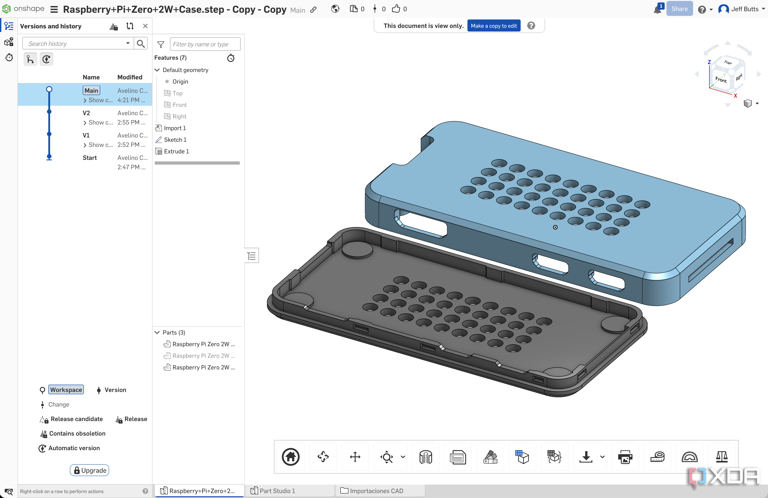
Task: Click the stopwatch icon beside Features (7)
Action: 231,58
